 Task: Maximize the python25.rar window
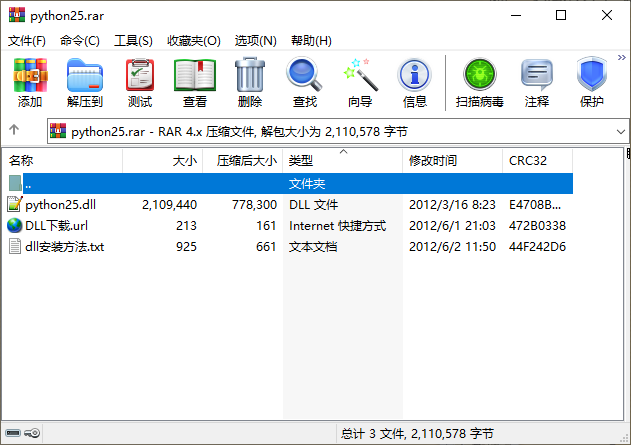coord(561,15)
